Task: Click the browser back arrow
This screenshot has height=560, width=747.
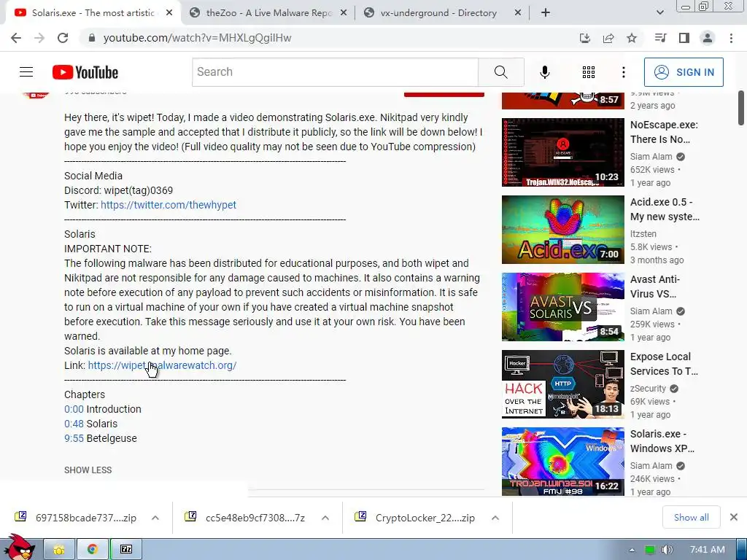Action: [16, 38]
